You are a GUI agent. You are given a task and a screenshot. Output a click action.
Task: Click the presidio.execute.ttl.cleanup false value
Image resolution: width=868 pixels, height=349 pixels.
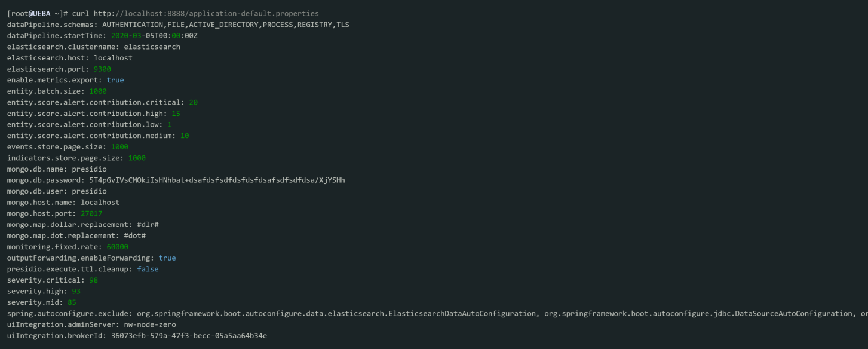[148, 269]
